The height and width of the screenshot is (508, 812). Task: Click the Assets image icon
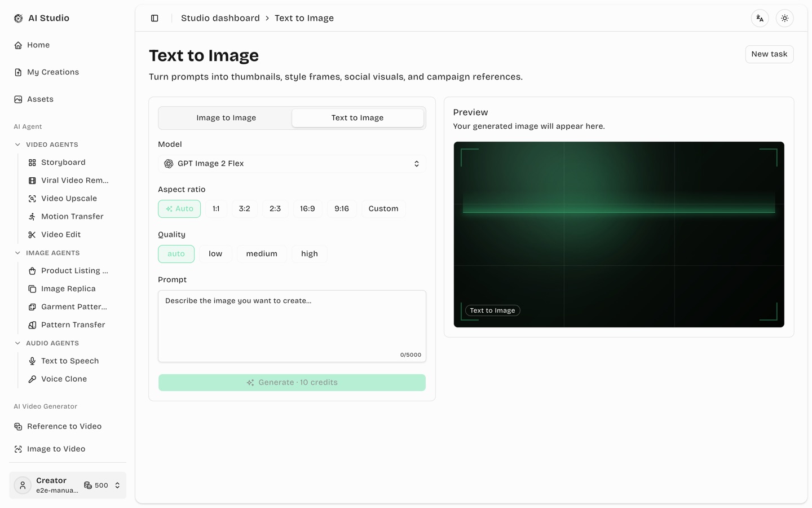coord(18,99)
